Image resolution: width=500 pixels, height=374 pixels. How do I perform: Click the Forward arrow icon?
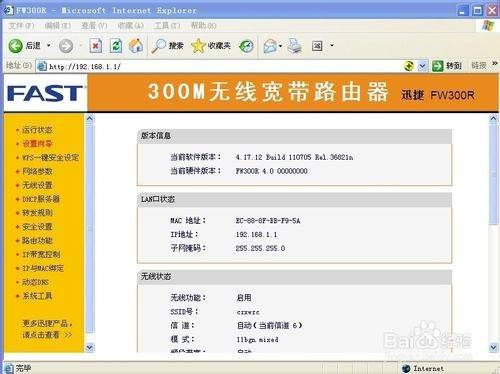66,46
